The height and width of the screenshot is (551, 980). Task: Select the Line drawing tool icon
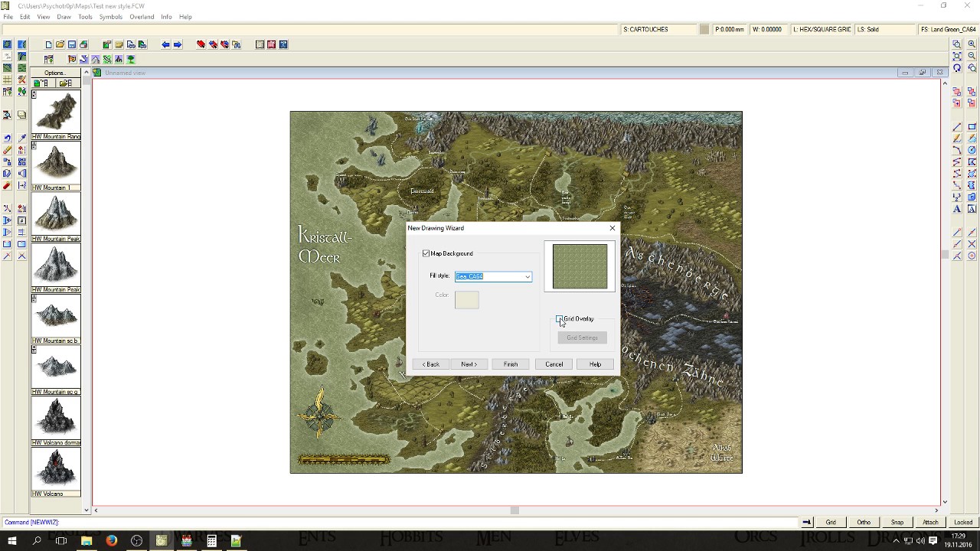[957, 127]
